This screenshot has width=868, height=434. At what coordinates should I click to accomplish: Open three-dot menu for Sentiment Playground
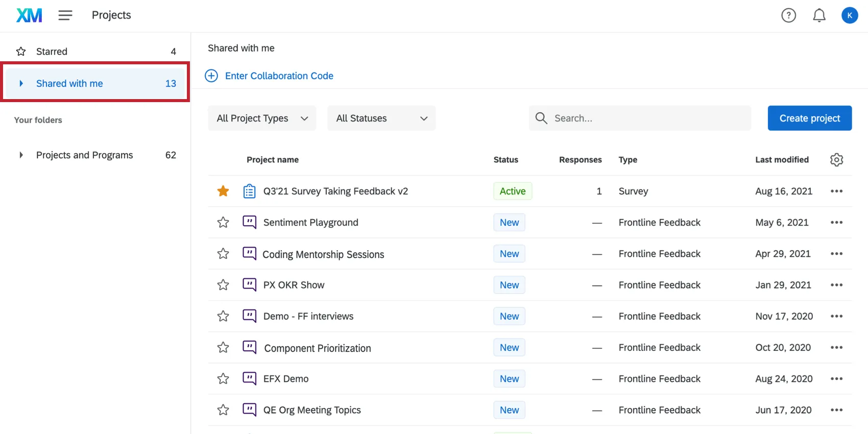pyautogui.click(x=836, y=223)
